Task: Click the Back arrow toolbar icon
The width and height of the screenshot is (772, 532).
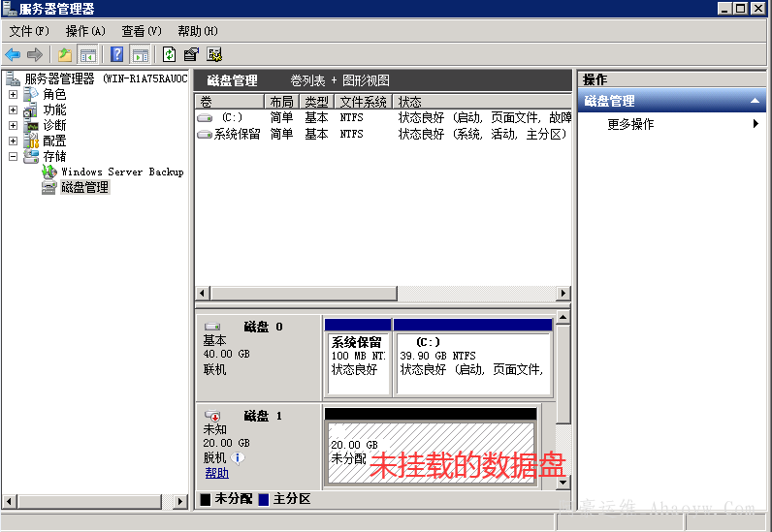Action: click(x=13, y=54)
